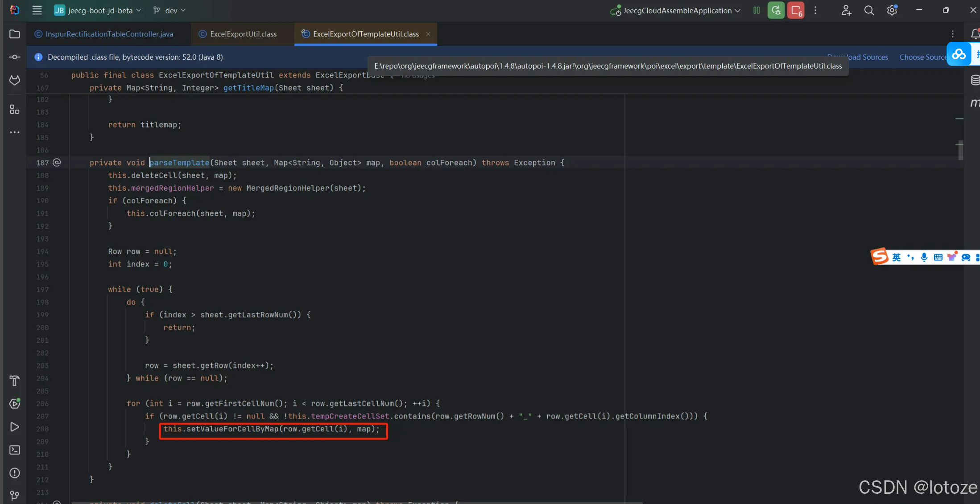Switch to InspurRectificationTableController.java tab
Viewport: 980px width, 504px height.
pyautogui.click(x=109, y=34)
